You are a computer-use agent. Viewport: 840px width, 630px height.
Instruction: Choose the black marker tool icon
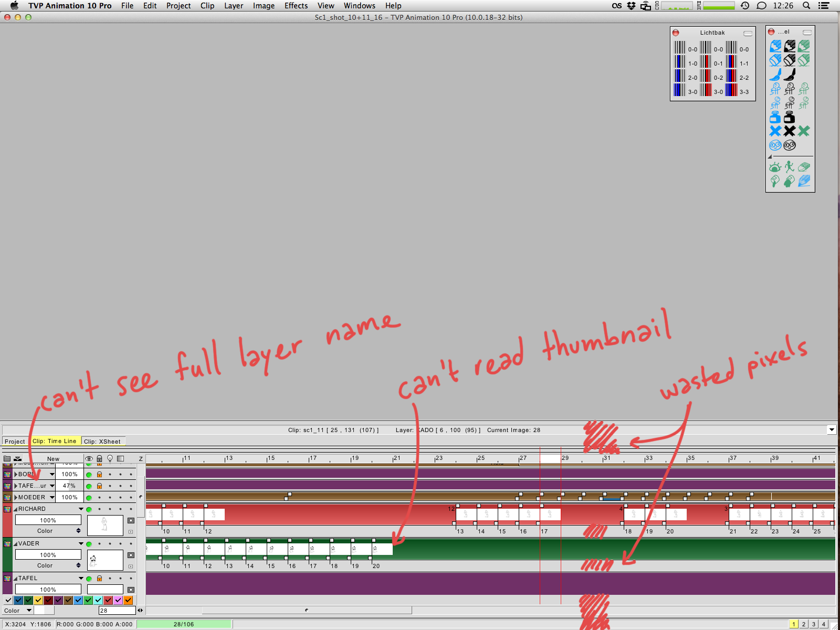(790, 60)
